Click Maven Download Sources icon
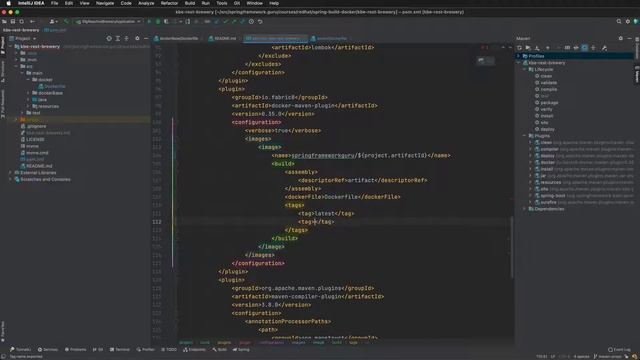Screen dimensions: 640x360 pos(537,48)
